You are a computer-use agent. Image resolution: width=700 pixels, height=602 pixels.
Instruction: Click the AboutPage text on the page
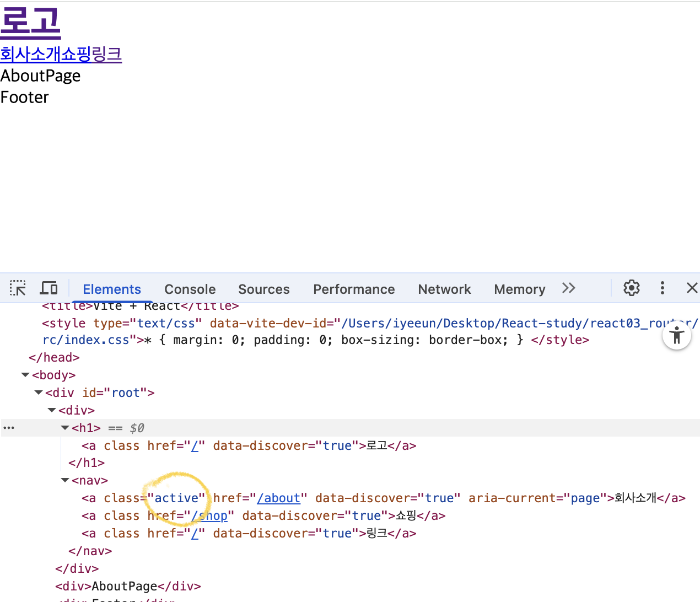click(x=40, y=76)
